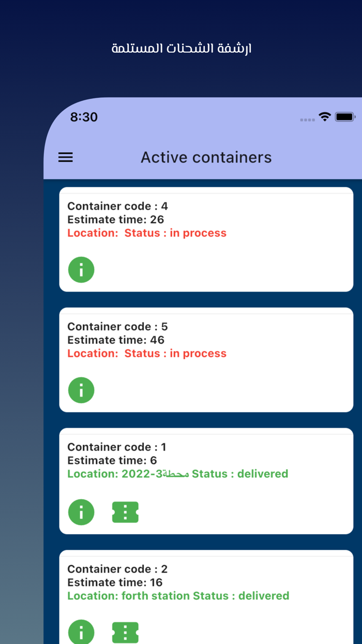
Task: Tap the 8:30 clock in status bar
Action: click(84, 117)
